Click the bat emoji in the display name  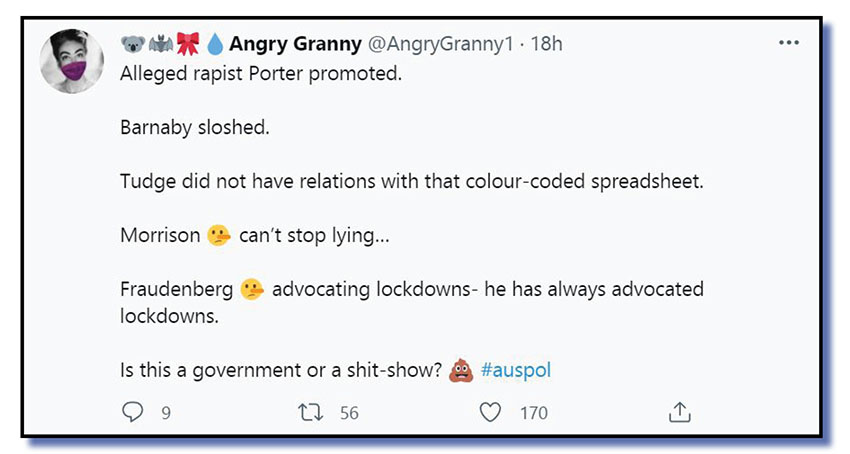(x=160, y=45)
